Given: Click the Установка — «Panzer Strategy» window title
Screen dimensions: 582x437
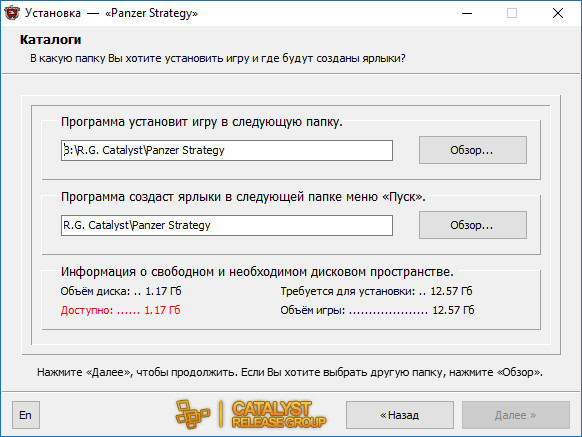Looking at the screenshot, I should point(111,13).
